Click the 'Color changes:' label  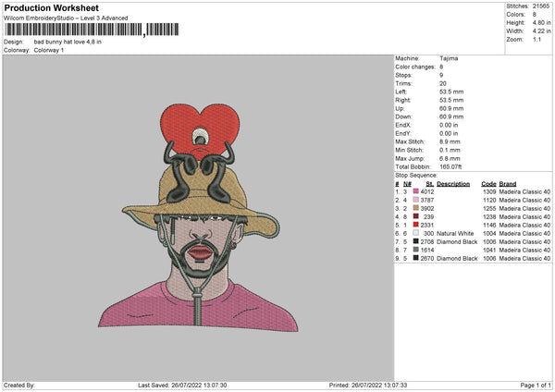(415, 67)
